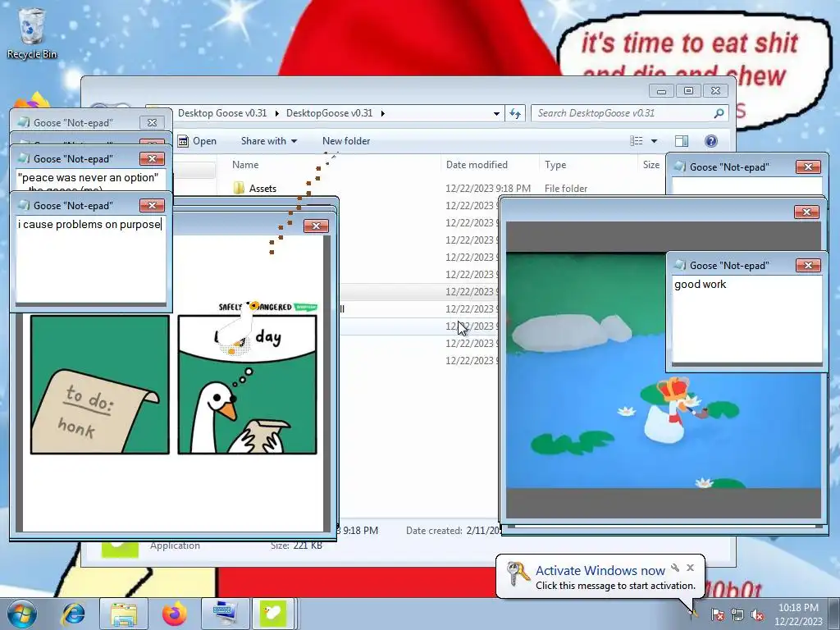
Task: Close the "i cause problems on purpose" Not-epad
Action: pos(152,205)
